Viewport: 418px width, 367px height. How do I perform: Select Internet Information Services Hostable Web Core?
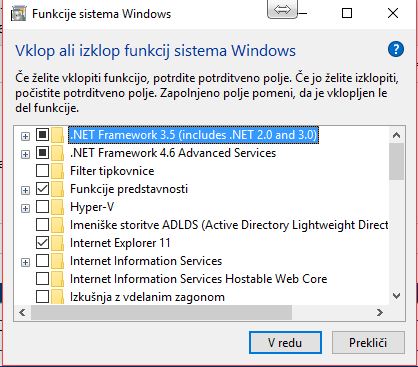coord(199,279)
